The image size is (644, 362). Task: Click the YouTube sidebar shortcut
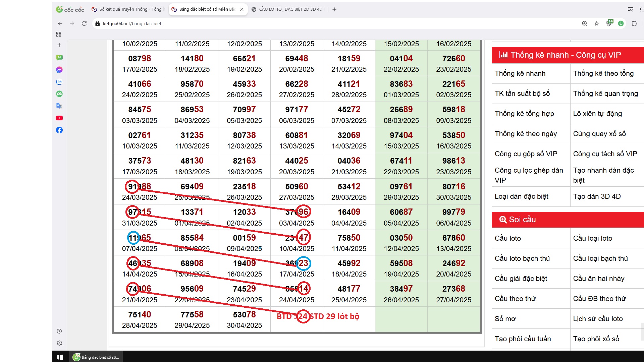59,118
